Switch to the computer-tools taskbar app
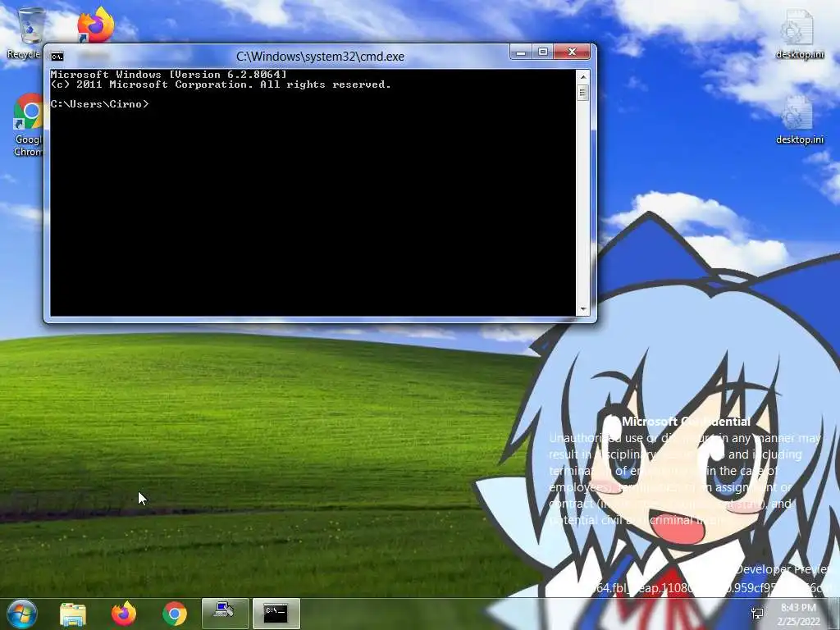The image size is (840, 630). point(225,613)
